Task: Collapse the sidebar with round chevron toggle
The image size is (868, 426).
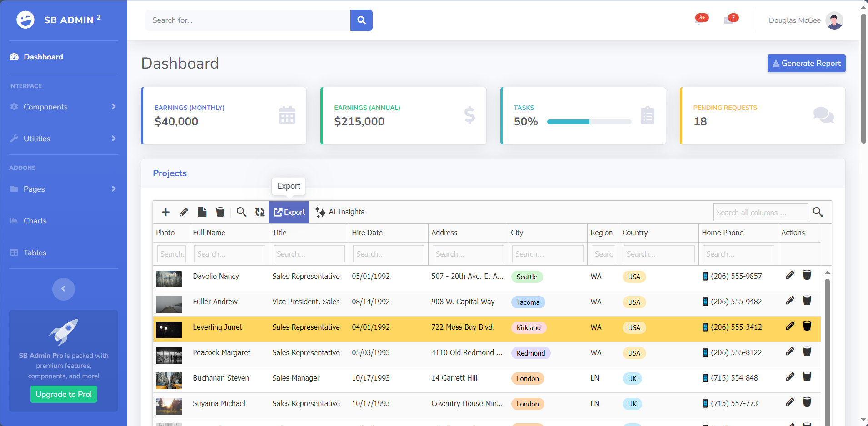Action: coord(64,289)
